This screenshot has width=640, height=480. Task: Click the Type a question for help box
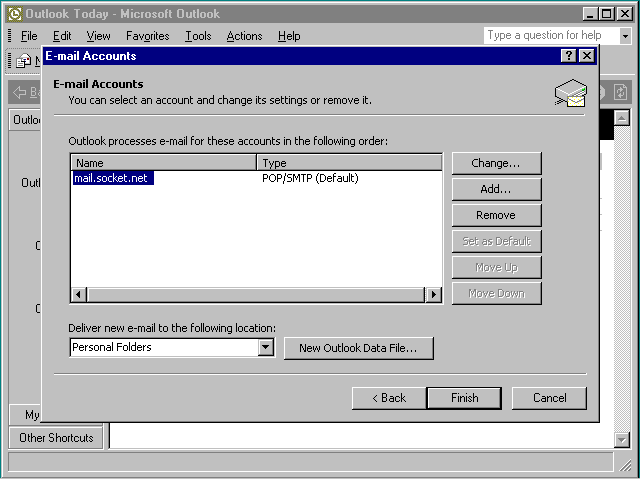point(551,36)
